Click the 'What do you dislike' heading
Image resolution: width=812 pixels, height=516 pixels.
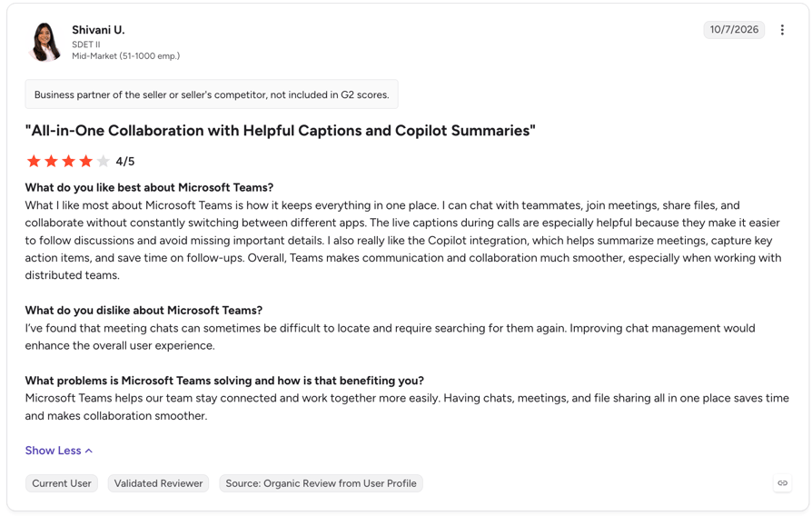[x=144, y=311]
